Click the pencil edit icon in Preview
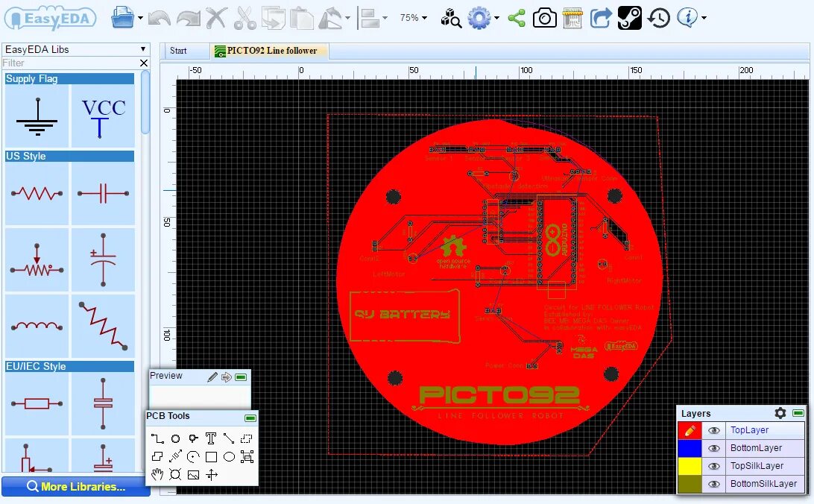 pyautogui.click(x=212, y=377)
